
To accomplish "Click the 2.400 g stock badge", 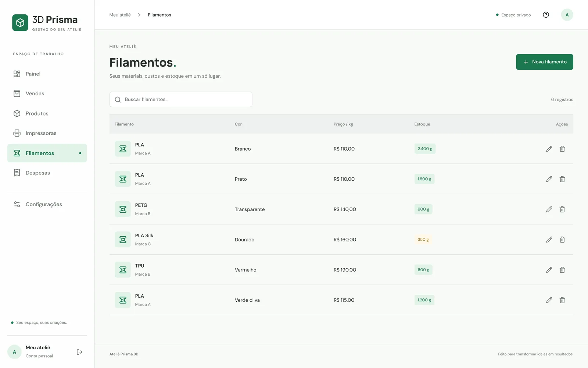I will click(x=425, y=149).
